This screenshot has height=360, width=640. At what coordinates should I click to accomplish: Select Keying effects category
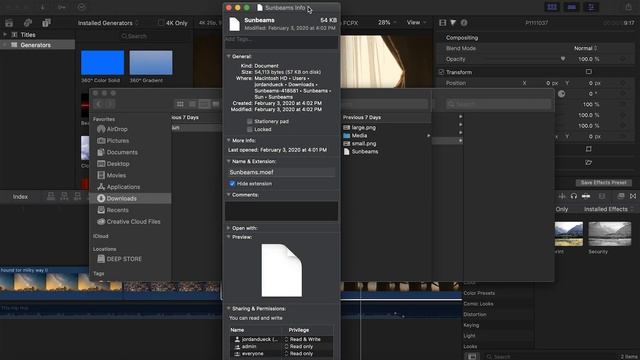(471, 325)
